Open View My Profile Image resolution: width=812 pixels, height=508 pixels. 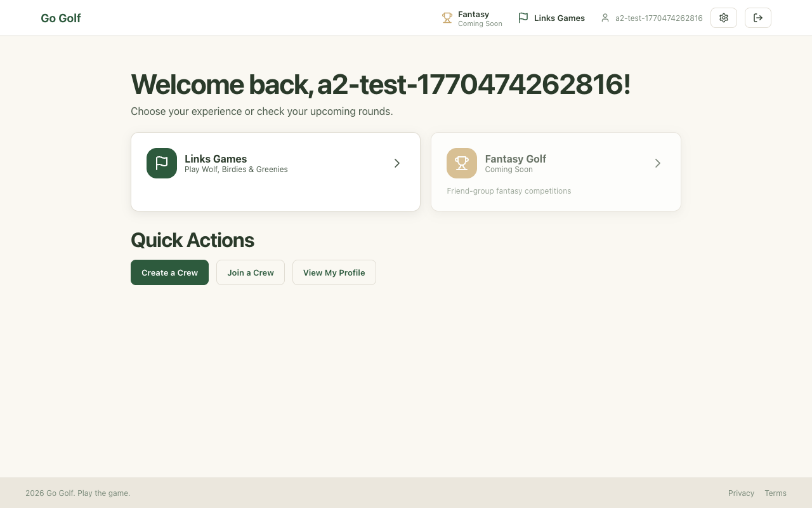point(334,272)
